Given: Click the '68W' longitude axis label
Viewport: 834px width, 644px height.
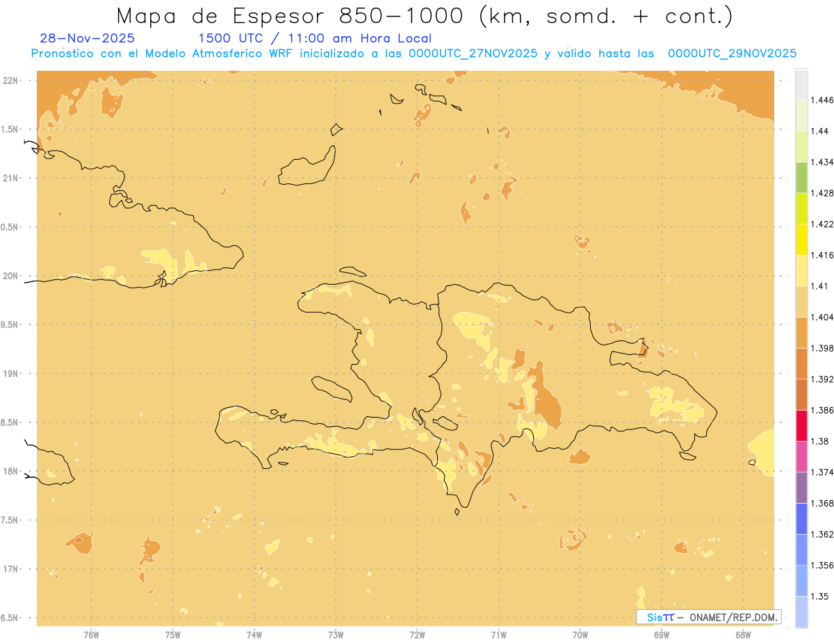Looking at the screenshot, I should (x=743, y=635).
